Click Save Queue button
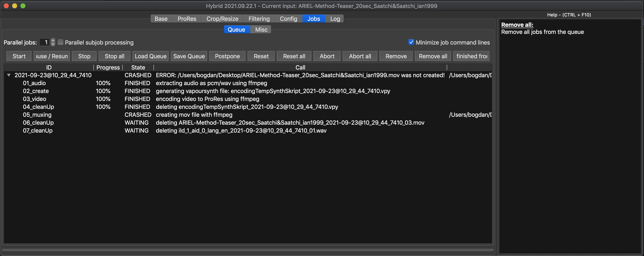Viewport: 644px width, 256px height. [189, 56]
